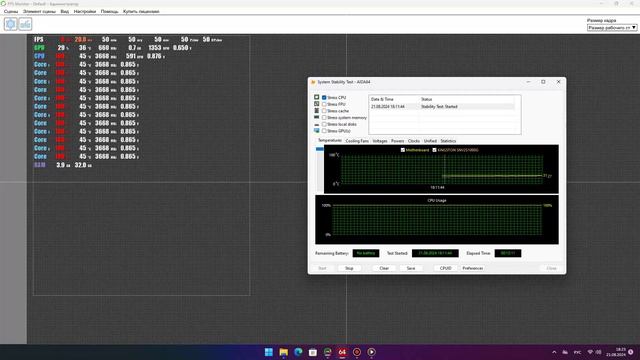Image resolution: width=640 pixels, height=360 pixels.
Task: Click the Elapsed Time value field
Action: tap(508, 253)
